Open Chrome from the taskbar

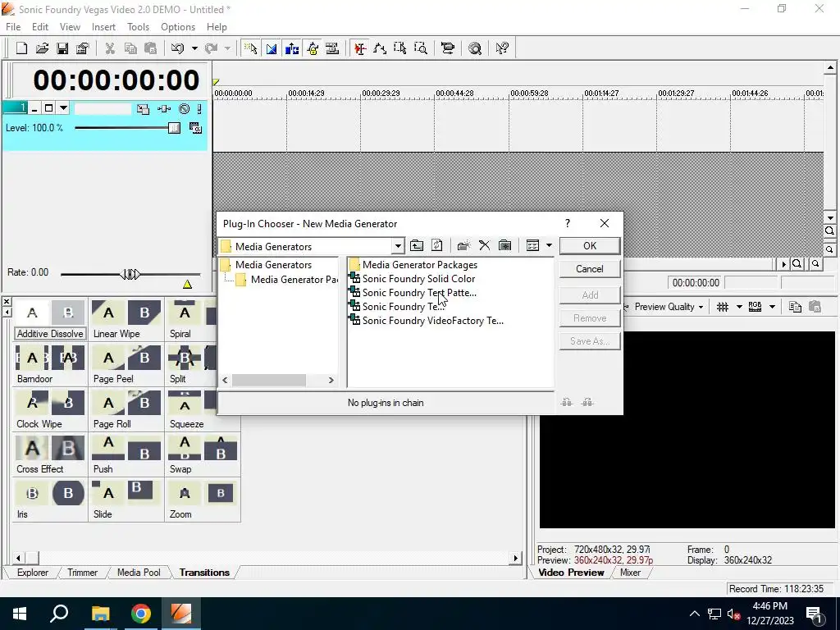click(x=141, y=614)
